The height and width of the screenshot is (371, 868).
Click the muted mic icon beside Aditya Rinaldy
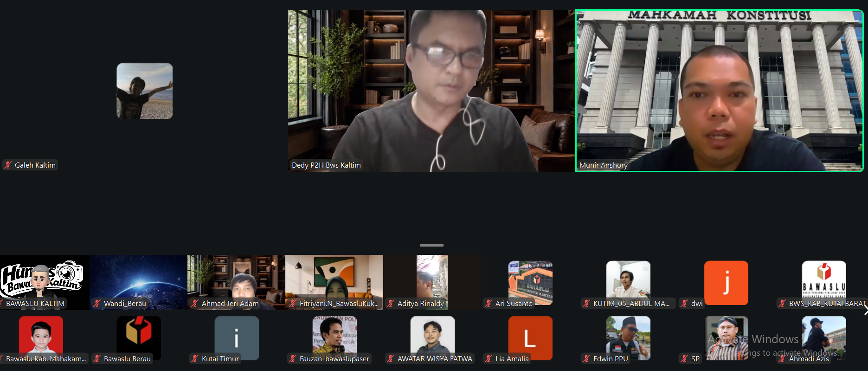point(391,303)
